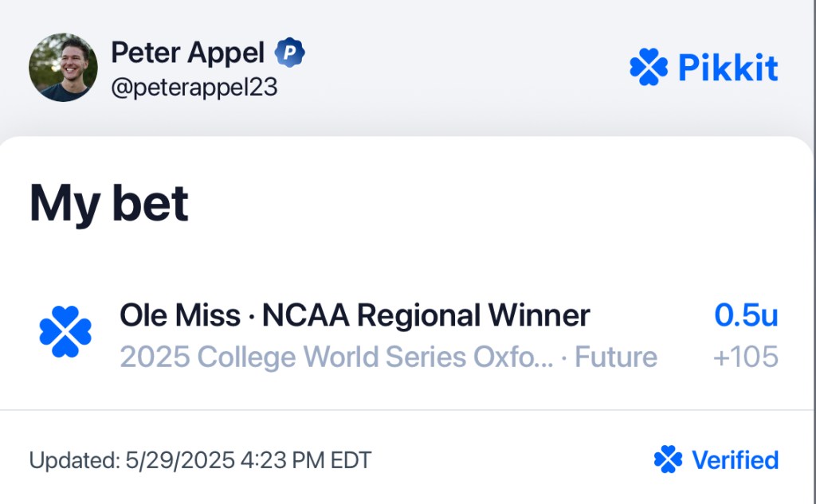The width and height of the screenshot is (816, 504).
Task: Tap the +105 odds value
Action: pyautogui.click(x=746, y=357)
